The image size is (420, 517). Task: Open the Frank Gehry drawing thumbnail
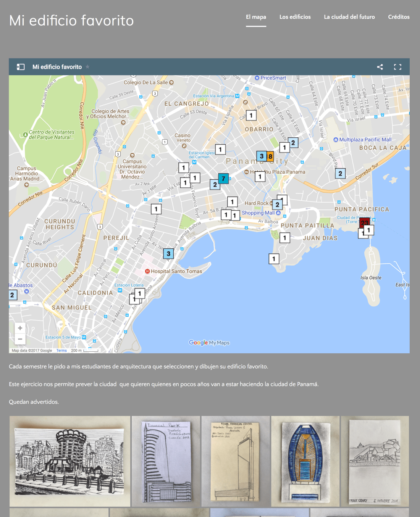(x=375, y=461)
